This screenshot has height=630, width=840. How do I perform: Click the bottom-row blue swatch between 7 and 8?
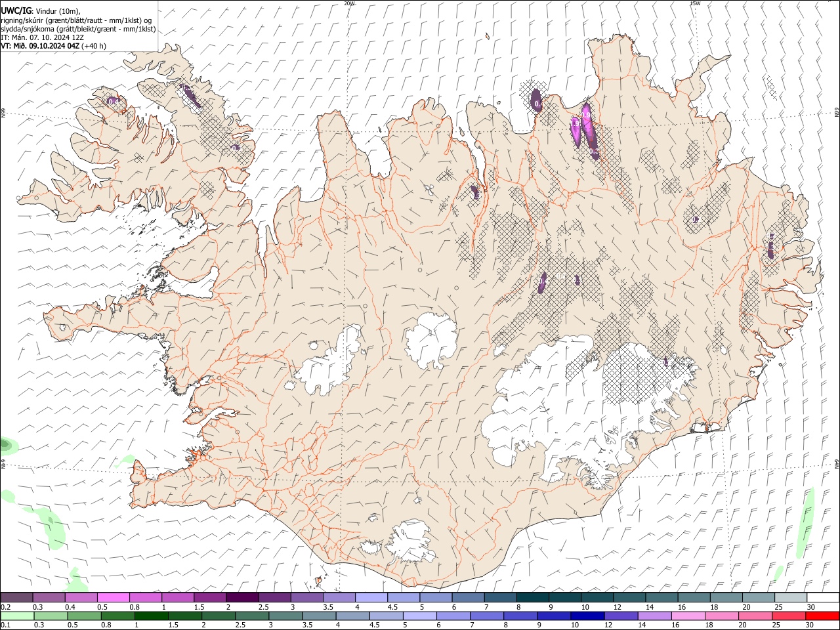click(487, 616)
